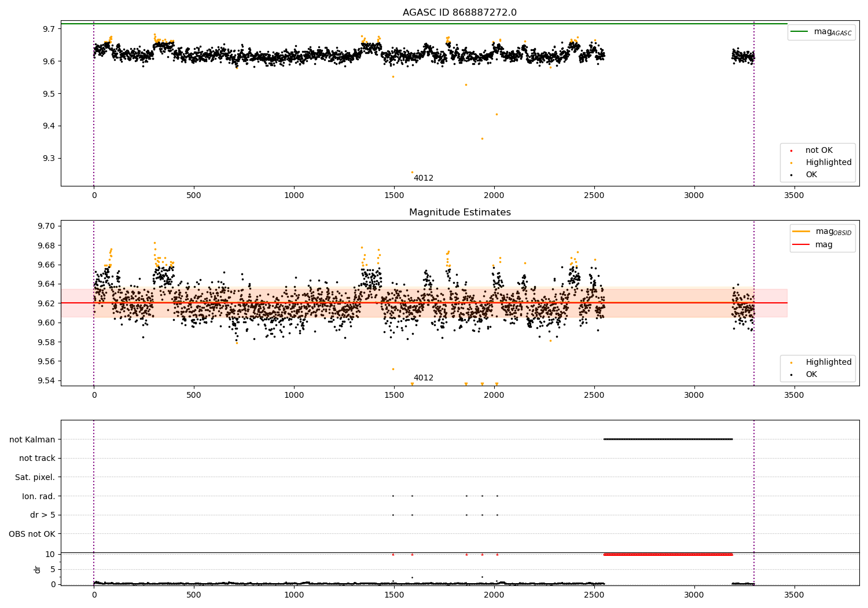Select the 'not OK' legend entry
This screenshot has height=608, width=868.
(819, 151)
